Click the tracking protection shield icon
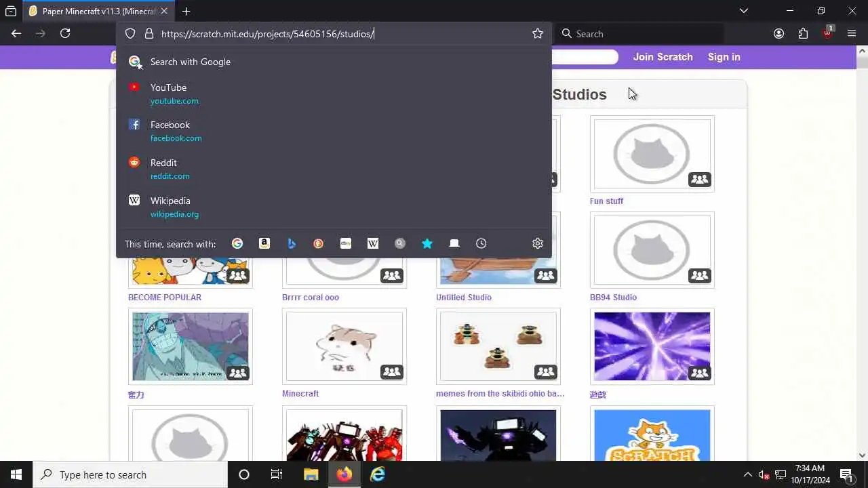 coord(130,33)
